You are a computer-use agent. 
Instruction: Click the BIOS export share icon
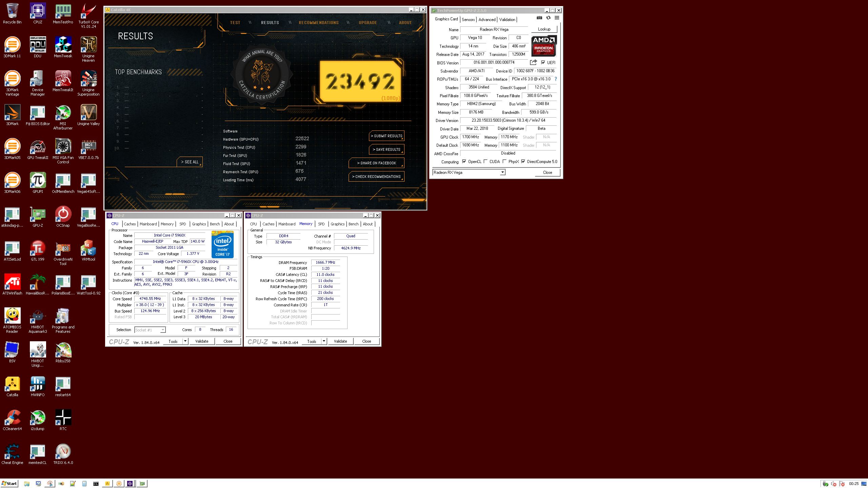(533, 62)
